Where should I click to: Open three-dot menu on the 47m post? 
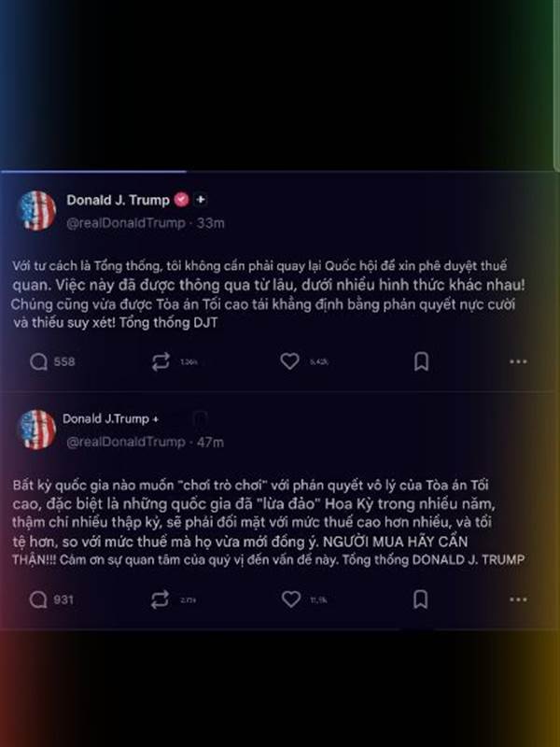pyautogui.click(x=518, y=599)
